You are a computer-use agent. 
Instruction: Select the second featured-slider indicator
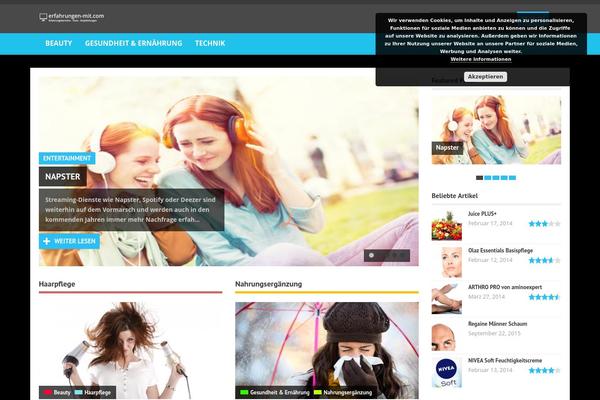click(x=488, y=178)
